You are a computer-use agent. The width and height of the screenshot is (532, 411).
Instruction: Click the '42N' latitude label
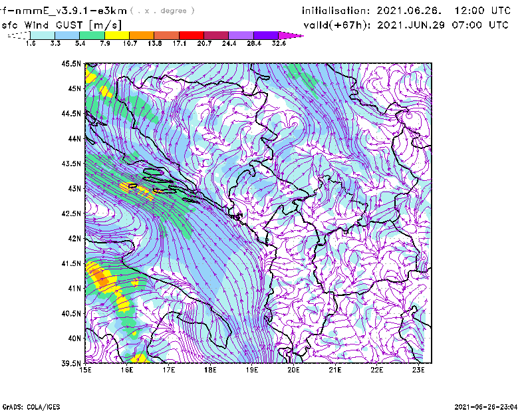tap(74, 238)
